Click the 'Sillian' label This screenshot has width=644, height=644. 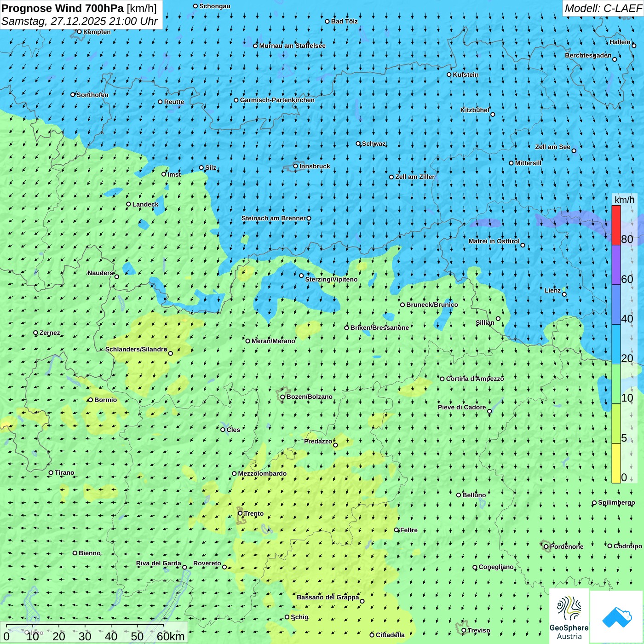coord(485,322)
